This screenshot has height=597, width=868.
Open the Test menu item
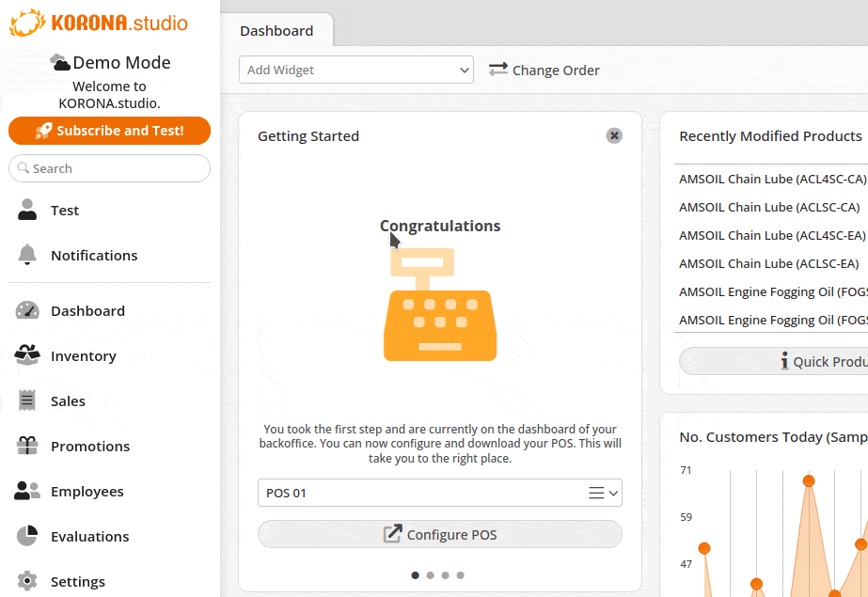[65, 211]
